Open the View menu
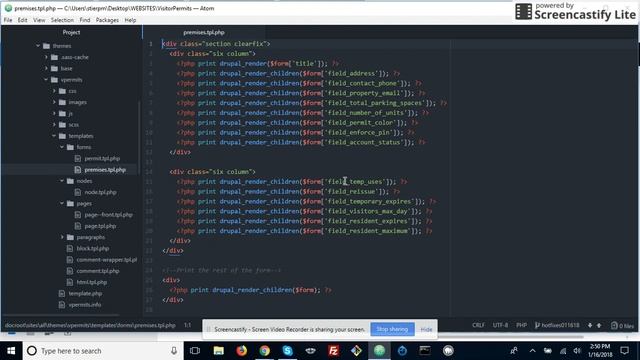640x360 pixels. click(x=39, y=20)
